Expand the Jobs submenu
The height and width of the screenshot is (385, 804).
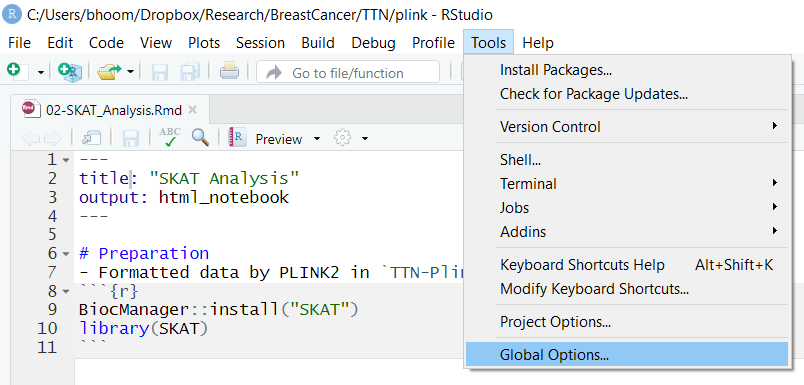click(x=626, y=208)
